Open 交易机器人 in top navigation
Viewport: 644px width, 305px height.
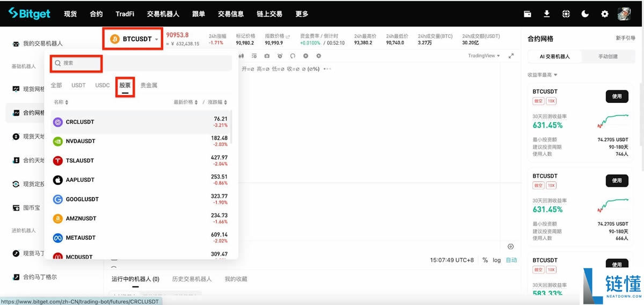pos(163,14)
